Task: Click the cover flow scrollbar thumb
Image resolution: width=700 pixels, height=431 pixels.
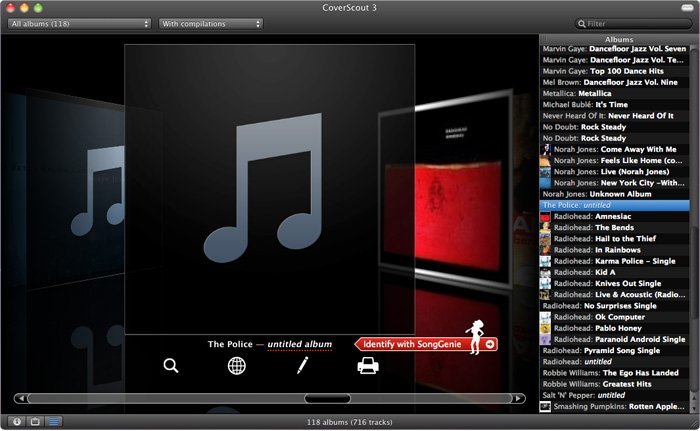Action: click(x=327, y=398)
